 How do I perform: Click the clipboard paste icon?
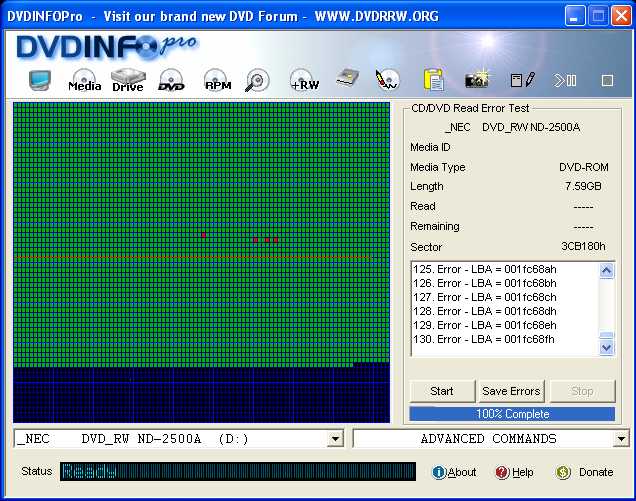(434, 80)
